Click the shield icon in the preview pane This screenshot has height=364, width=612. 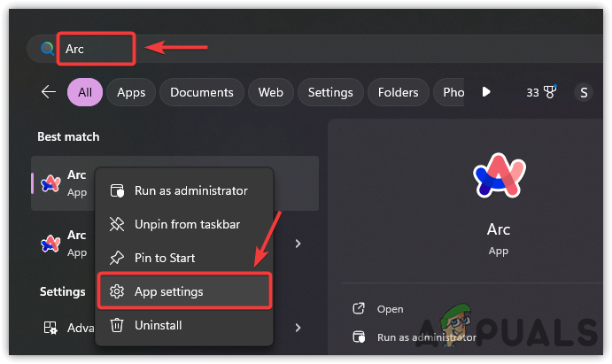(x=359, y=337)
